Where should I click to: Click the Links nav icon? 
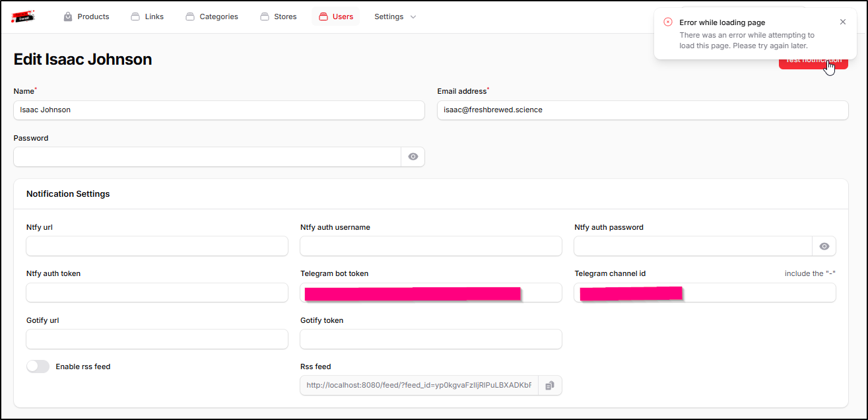(135, 17)
